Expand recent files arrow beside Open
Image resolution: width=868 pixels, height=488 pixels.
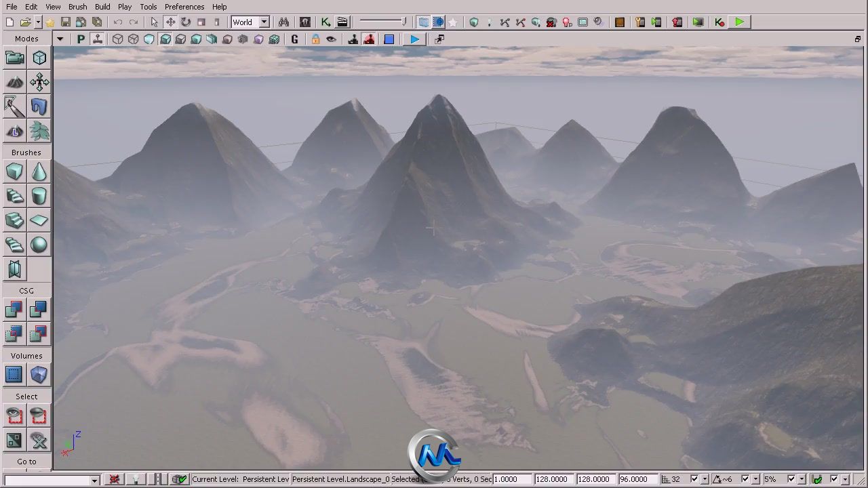pyautogui.click(x=38, y=22)
